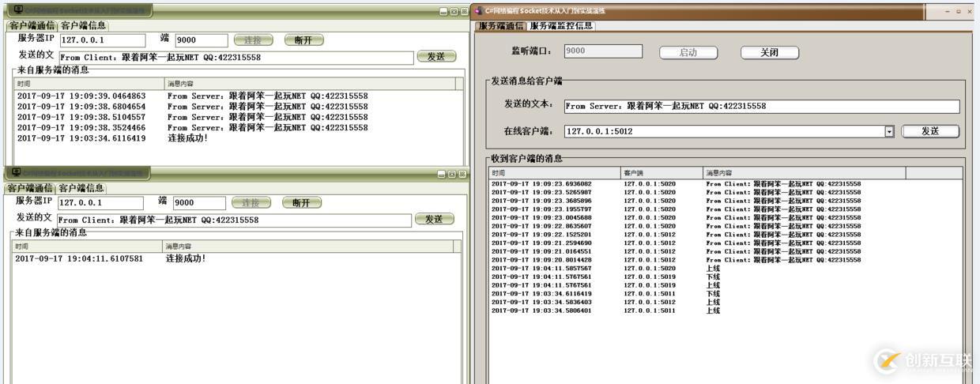Screen dimensions: 980x384
Task: Click the 启动 button in server window
Action: pyautogui.click(x=688, y=52)
